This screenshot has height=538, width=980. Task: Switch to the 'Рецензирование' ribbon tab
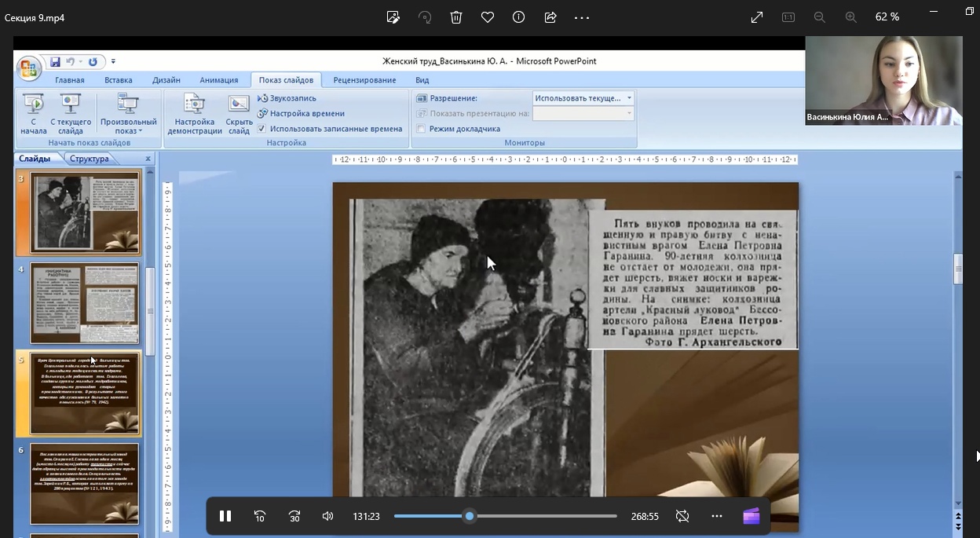pyautogui.click(x=364, y=80)
